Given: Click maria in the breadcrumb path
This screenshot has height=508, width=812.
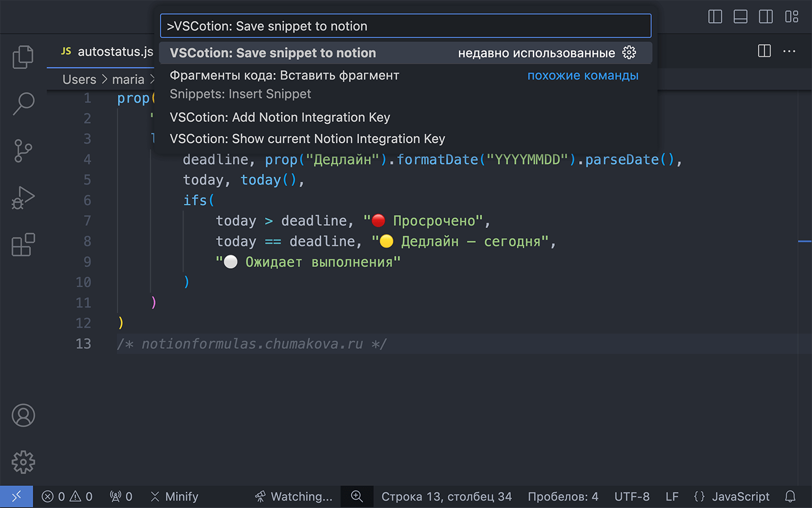Looking at the screenshot, I should point(128,80).
